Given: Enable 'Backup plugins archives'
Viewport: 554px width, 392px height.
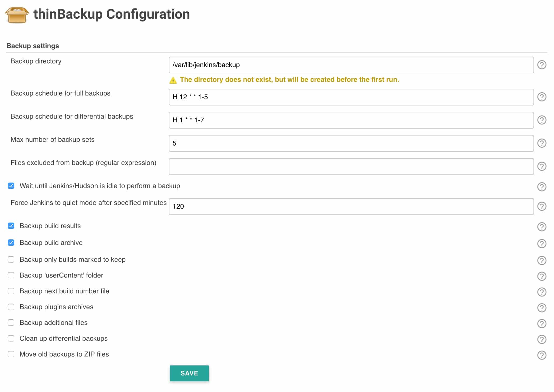Looking at the screenshot, I should pyautogui.click(x=11, y=307).
